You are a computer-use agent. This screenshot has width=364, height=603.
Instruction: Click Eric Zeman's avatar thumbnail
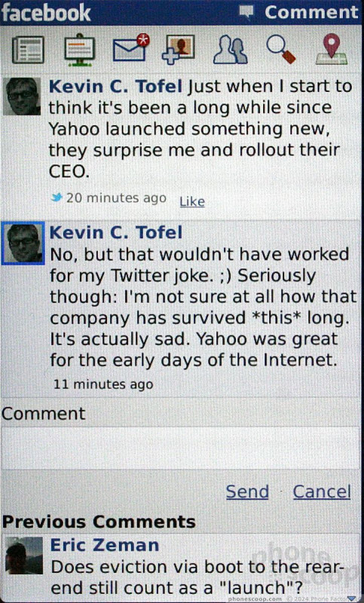tap(24, 556)
